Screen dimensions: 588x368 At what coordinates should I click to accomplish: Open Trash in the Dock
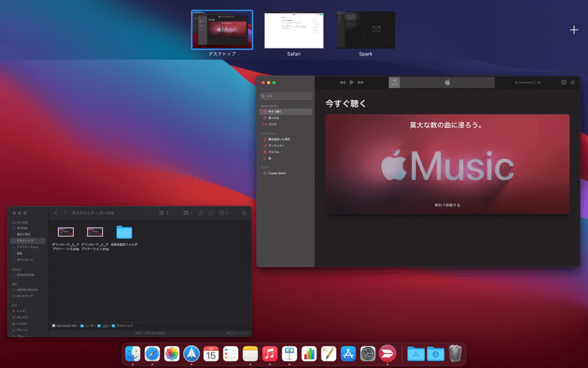point(455,354)
